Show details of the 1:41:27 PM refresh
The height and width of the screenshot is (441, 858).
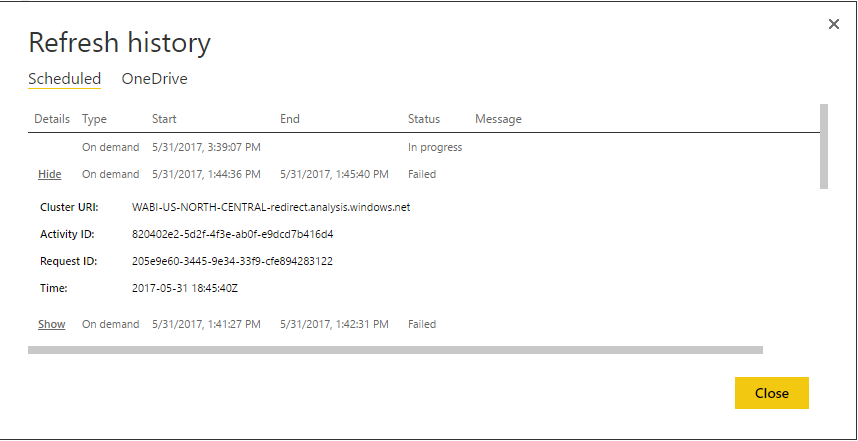(x=51, y=324)
